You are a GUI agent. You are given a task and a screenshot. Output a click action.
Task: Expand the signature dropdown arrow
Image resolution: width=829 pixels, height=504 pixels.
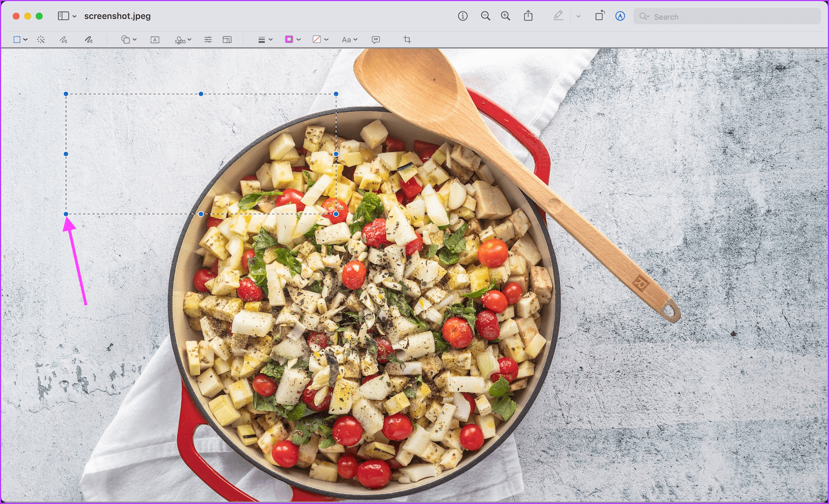[x=190, y=40]
